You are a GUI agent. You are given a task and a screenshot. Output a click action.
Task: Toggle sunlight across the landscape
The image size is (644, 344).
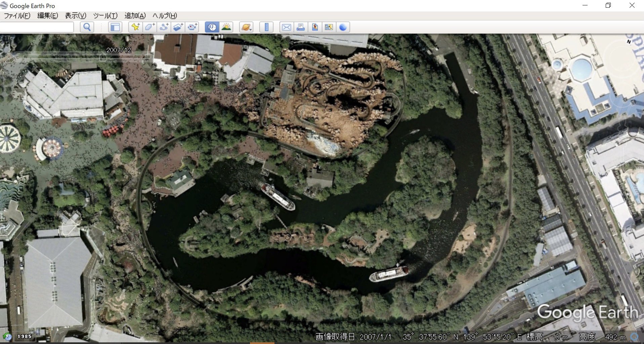pos(226,27)
